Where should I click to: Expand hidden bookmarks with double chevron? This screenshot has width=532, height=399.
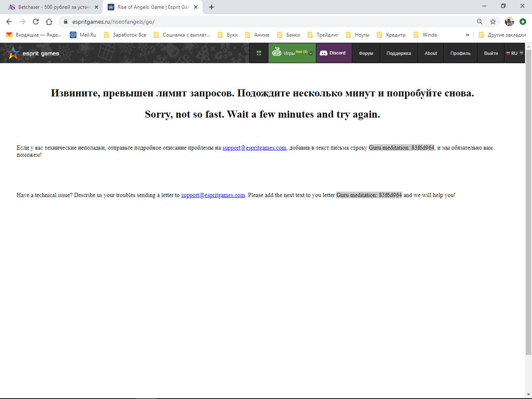tap(468, 35)
